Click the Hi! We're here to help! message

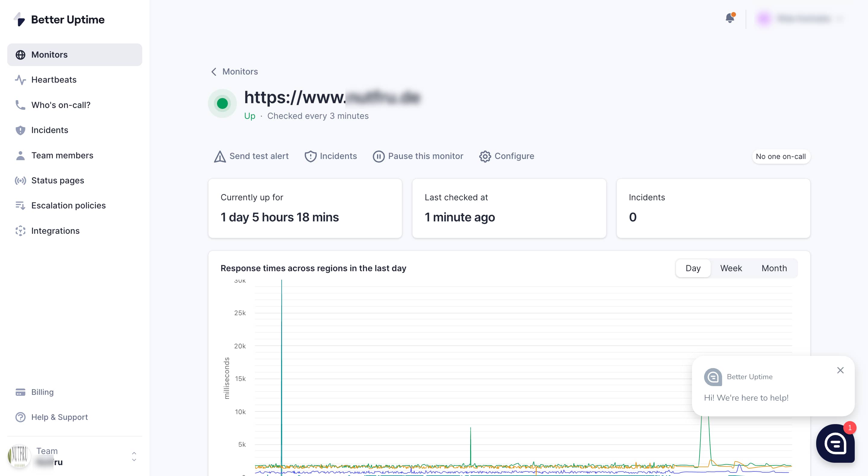pos(746,398)
